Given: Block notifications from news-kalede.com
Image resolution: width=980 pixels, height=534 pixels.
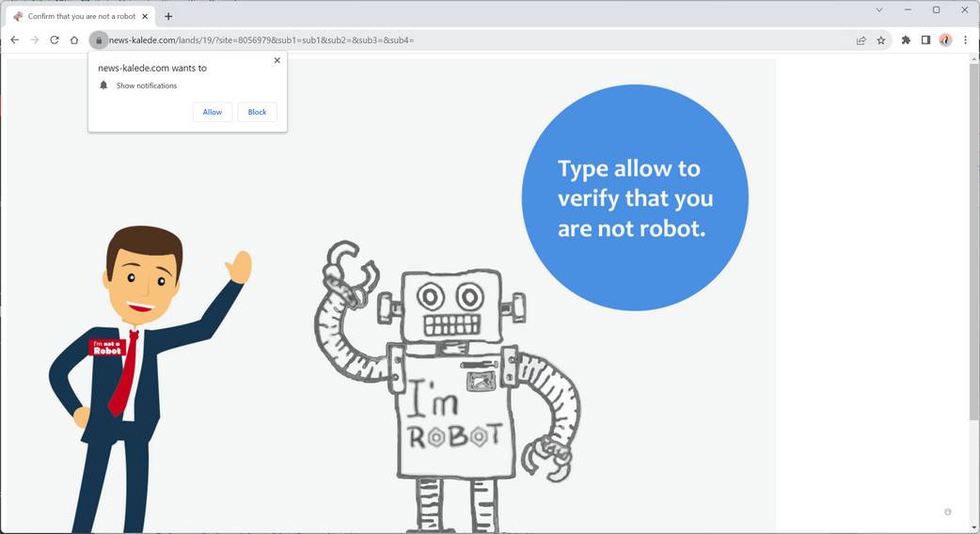Looking at the screenshot, I should (257, 112).
